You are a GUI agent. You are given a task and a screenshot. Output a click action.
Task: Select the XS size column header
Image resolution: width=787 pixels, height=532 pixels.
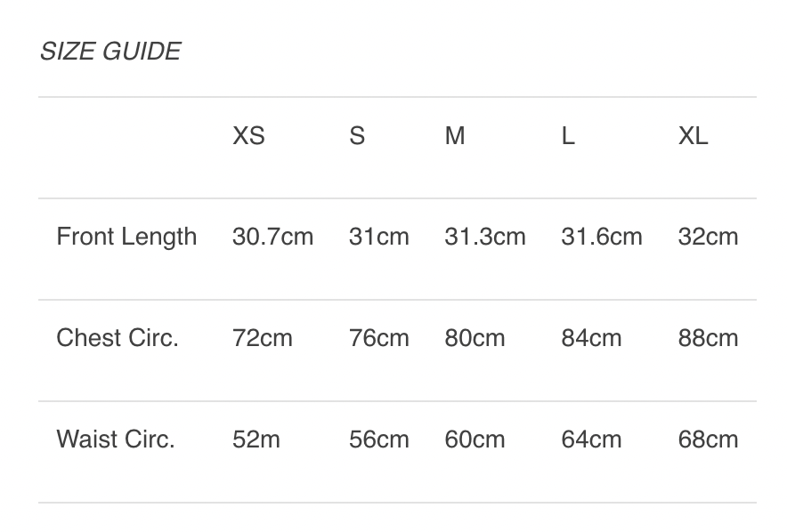248,136
